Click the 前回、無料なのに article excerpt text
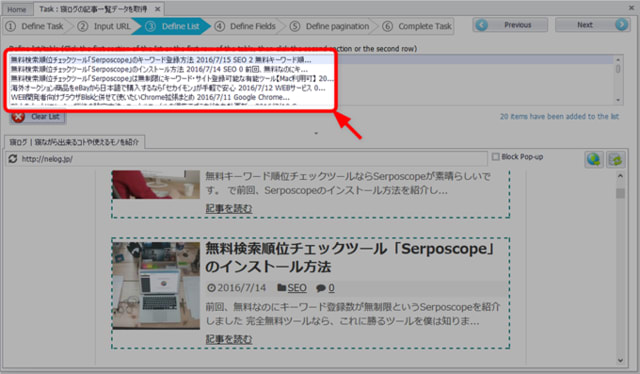The height and width of the screenshot is (374, 640). [x=353, y=314]
